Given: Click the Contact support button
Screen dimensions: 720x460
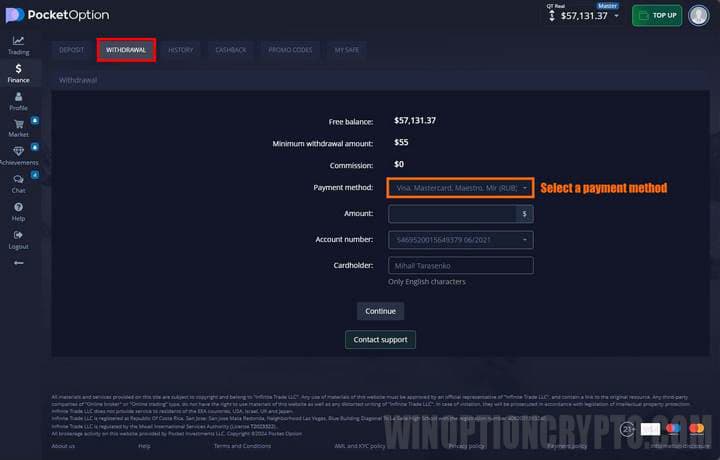Looking at the screenshot, I should (x=380, y=339).
